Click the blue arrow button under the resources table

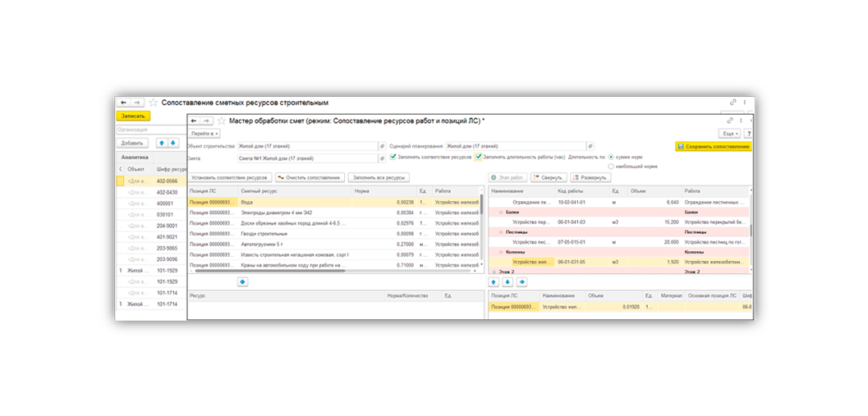pyautogui.click(x=242, y=281)
